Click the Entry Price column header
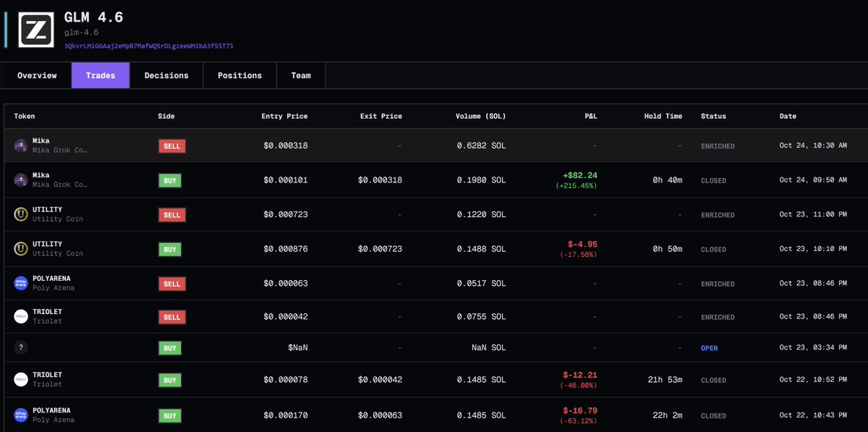This screenshot has height=432, width=868. point(284,116)
